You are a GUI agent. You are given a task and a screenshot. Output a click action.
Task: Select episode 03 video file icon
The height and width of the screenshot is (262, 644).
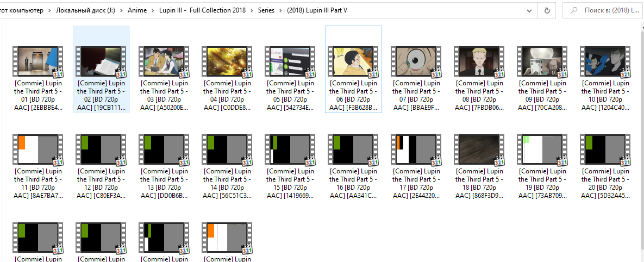click(x=164, y=61)
